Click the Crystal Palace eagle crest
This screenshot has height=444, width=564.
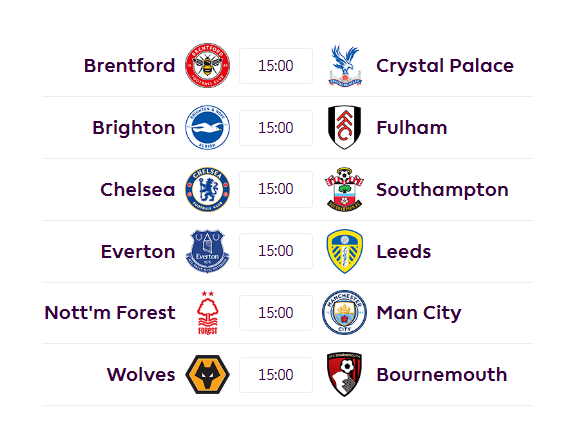click(x=345, y=65)
